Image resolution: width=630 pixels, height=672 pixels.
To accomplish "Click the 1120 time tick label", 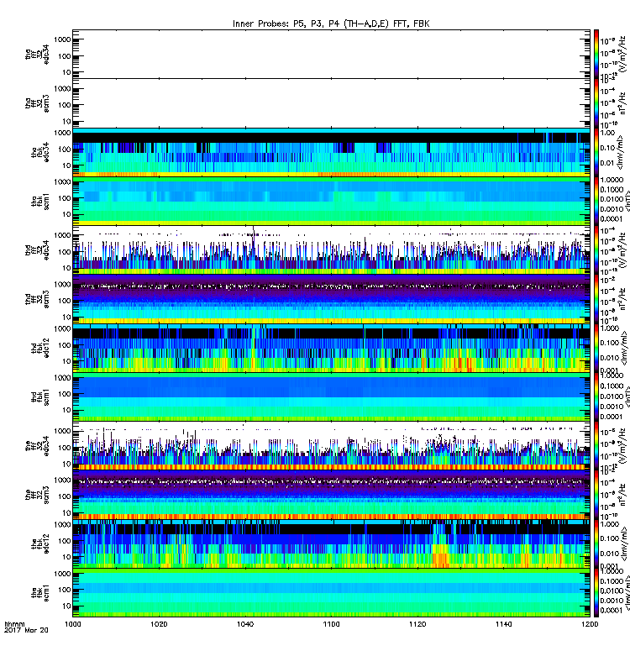I will pos(417,624).
